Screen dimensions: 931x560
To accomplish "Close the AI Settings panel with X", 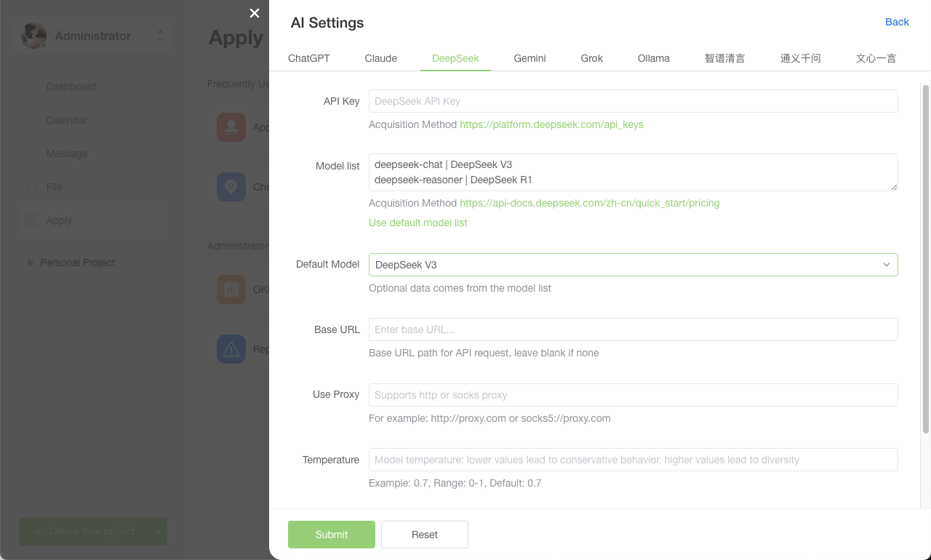I will point(255,13).
